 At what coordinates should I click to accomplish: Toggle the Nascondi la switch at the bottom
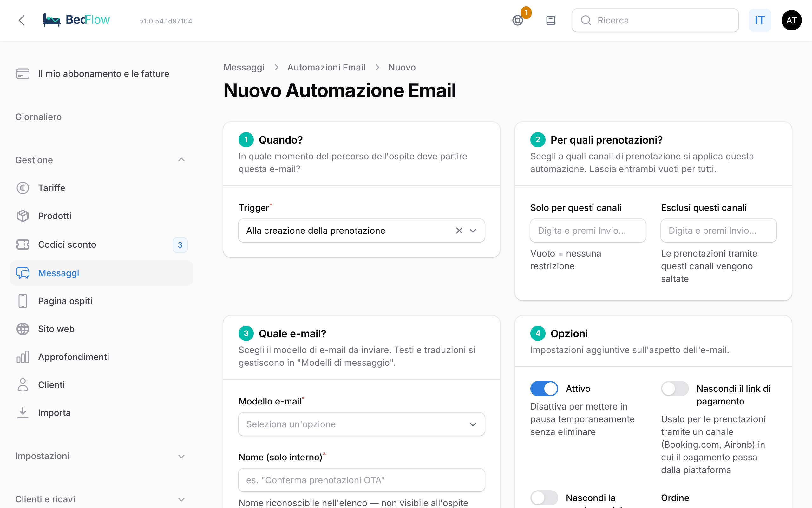(x=544, y=498)
